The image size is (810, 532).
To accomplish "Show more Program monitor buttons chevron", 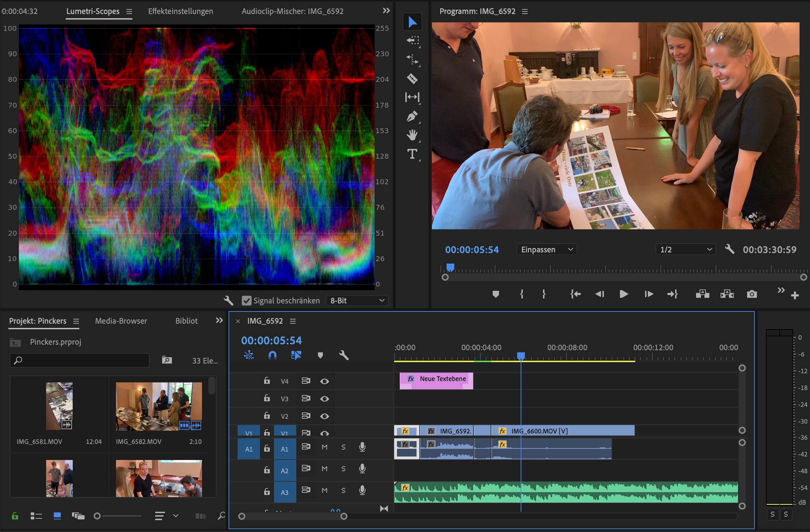I will (781, 290).
